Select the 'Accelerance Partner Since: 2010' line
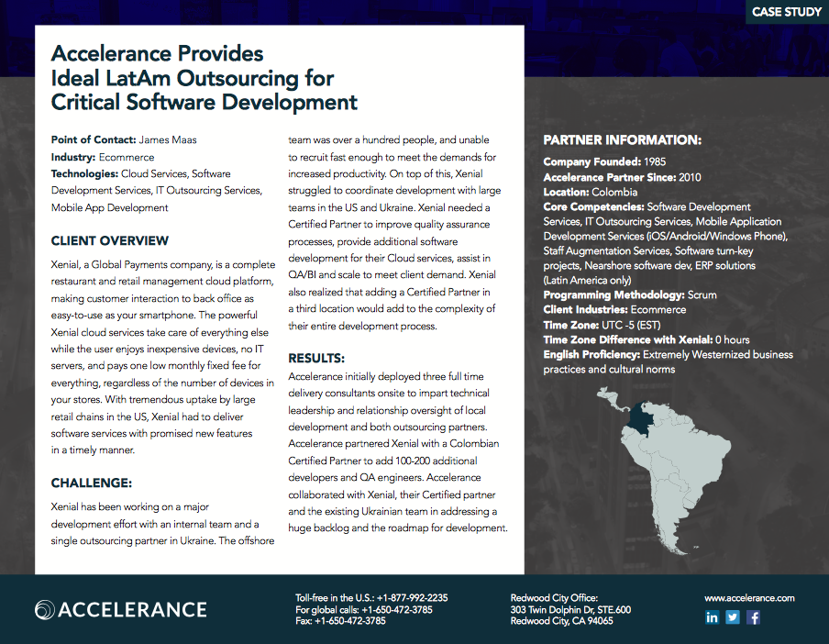The width and height of the screenshot is (829, 644). coord(622,177)
